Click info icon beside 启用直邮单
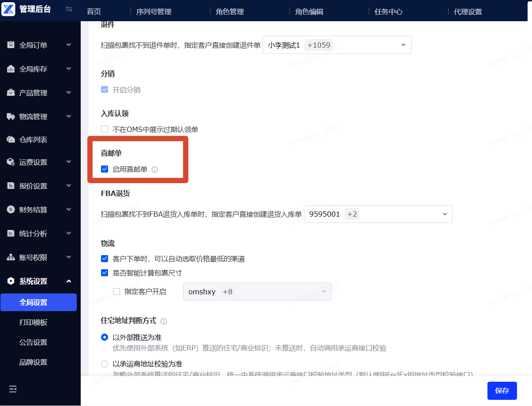 (x=155, y=169)
